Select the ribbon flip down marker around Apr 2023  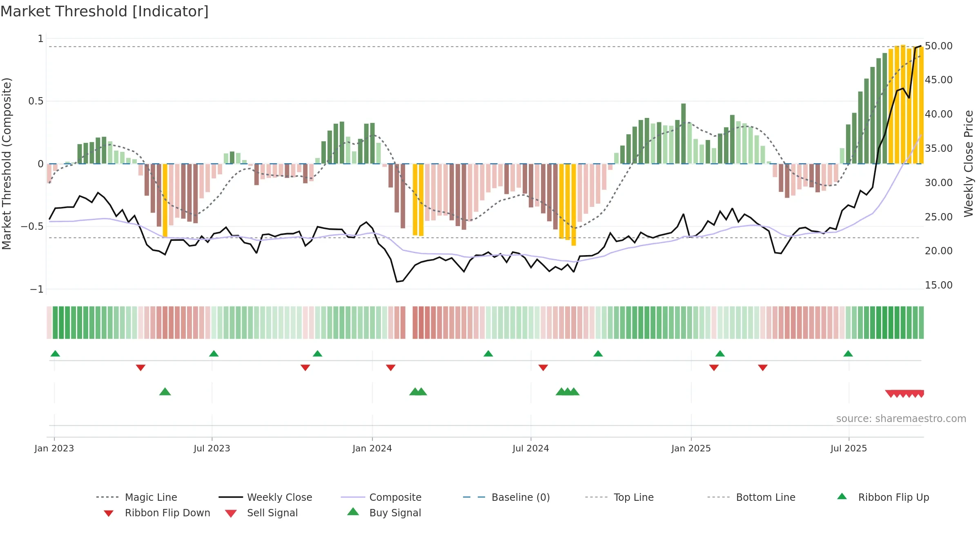(x=140, y=367)
